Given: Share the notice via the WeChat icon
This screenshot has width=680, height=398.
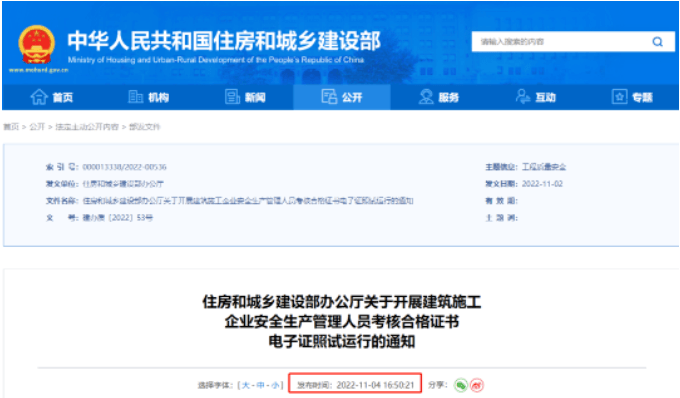Looking at the screenshot, I should [x=461, y=385].
